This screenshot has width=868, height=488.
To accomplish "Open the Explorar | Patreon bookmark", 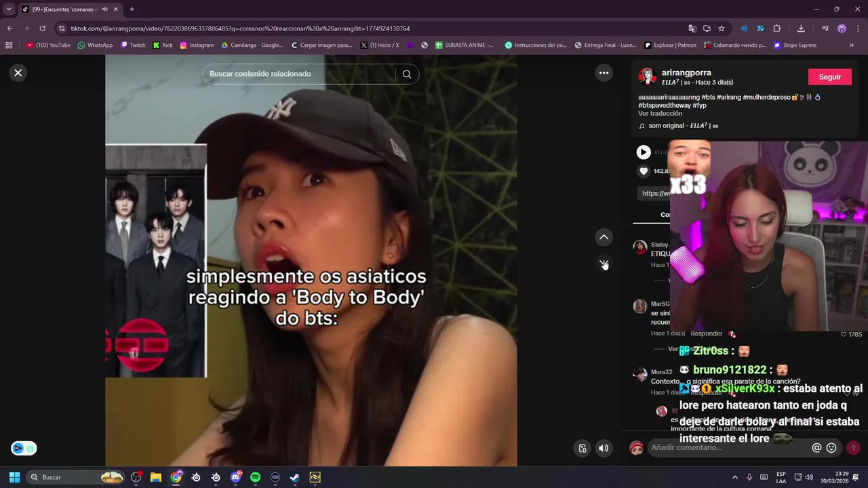I will [x=670, y=45].
